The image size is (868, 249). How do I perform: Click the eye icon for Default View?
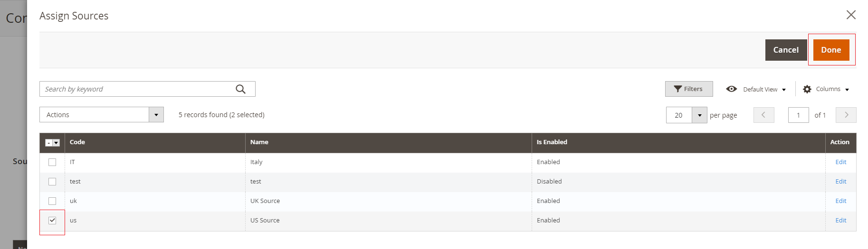tap(732, 89)
